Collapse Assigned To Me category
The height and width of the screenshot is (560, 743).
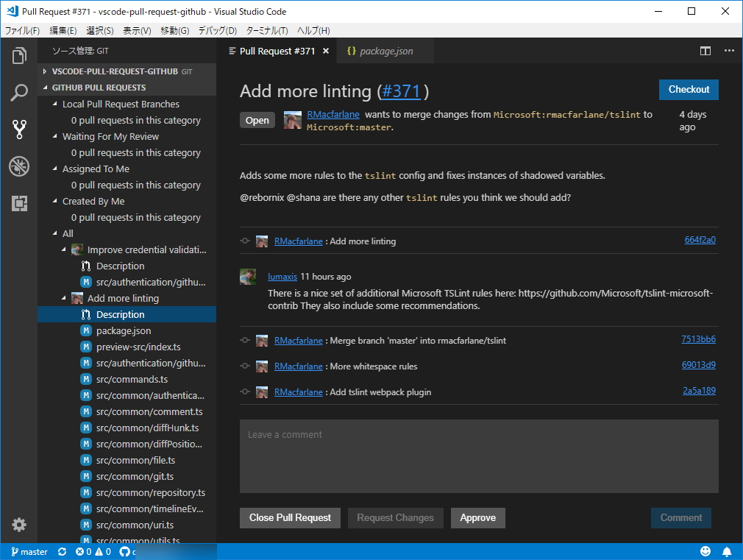[54, 169]
